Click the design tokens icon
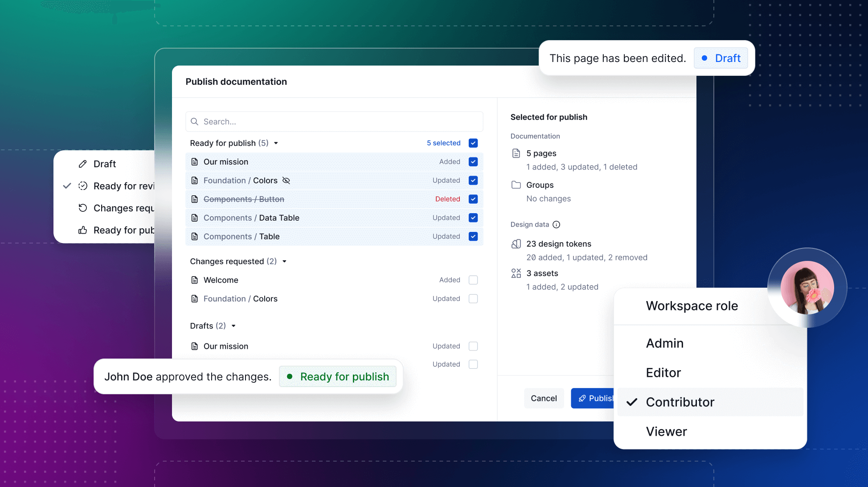This screenshot has height=487, width=868. tap(516, 243)
